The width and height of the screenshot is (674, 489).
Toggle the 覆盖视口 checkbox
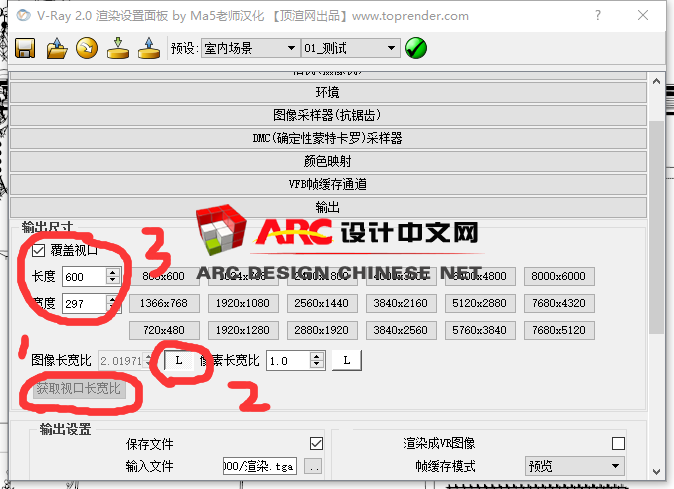click(x=39, y=251)
